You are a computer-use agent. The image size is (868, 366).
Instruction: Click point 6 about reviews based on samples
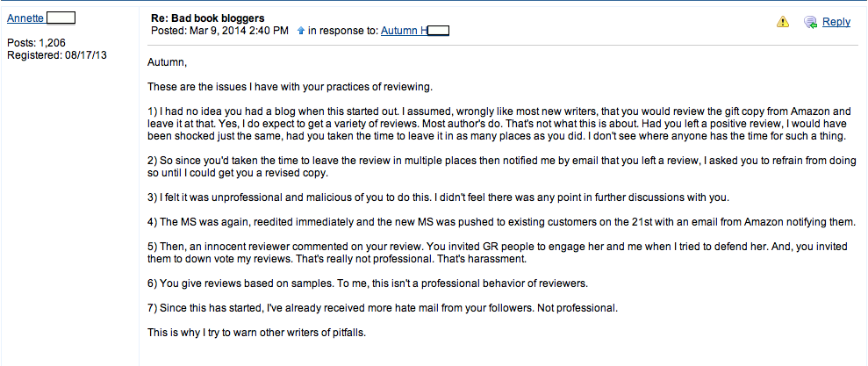[x=367, y=283]
